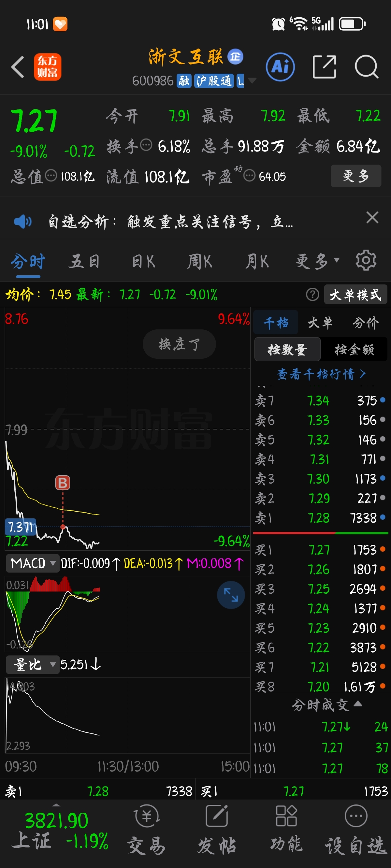Open the MACD indicator dropdown

pos(33,563)
